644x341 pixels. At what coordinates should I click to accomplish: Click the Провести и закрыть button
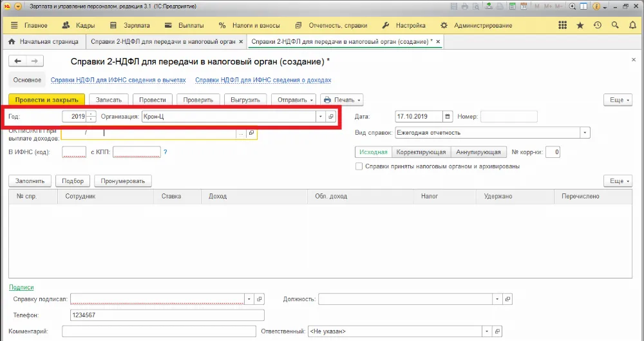click(47, 100)
